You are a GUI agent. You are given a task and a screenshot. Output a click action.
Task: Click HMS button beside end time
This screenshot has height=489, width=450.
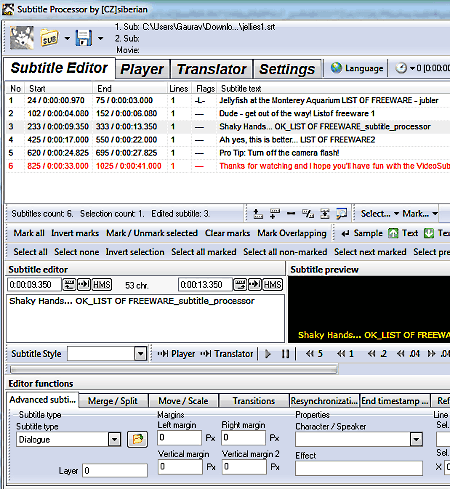273,285
